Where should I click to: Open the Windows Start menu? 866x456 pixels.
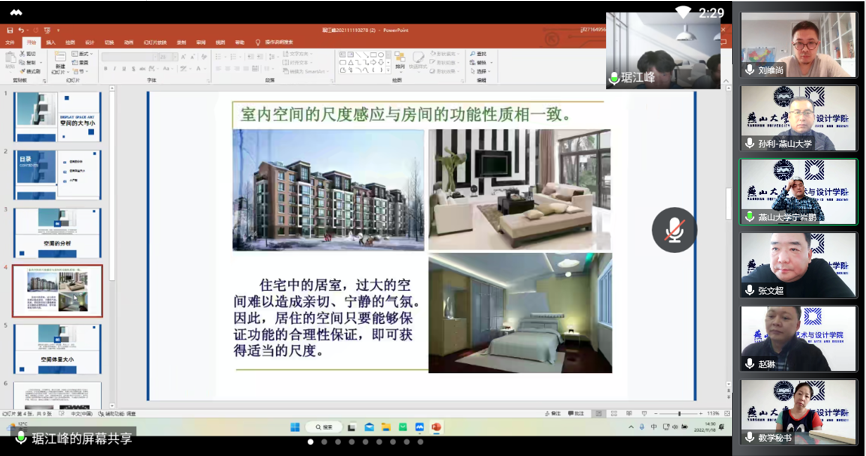pyautogui.click(x=295, y=428)
